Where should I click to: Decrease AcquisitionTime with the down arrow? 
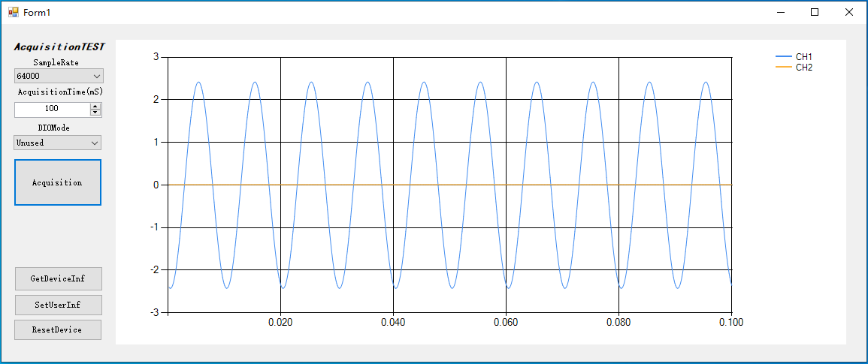click(95, 113)
